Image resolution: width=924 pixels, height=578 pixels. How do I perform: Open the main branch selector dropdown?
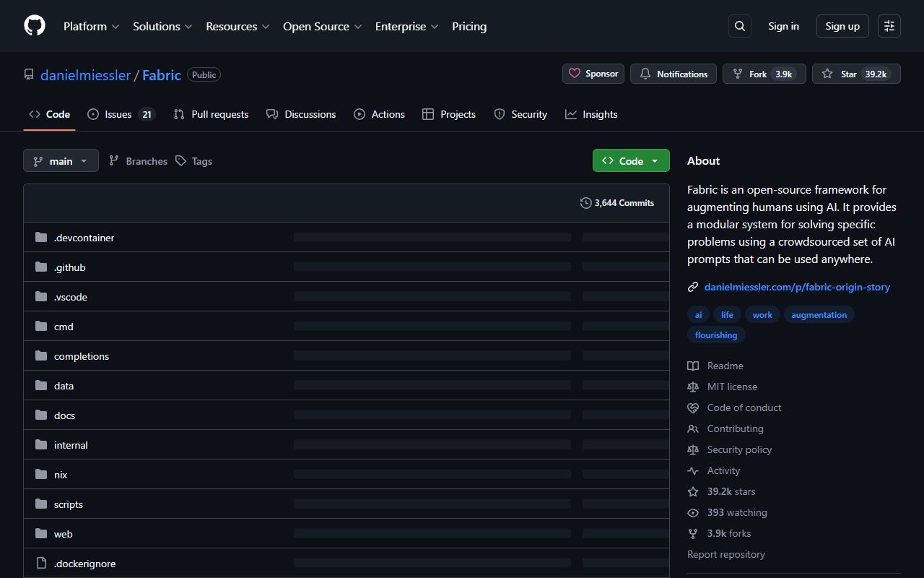(x=61, y=160)
